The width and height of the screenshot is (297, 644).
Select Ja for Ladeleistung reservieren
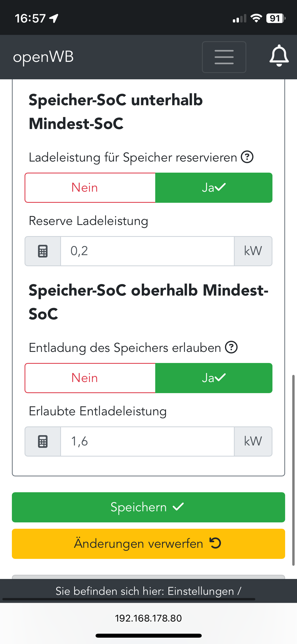[214, 188]
